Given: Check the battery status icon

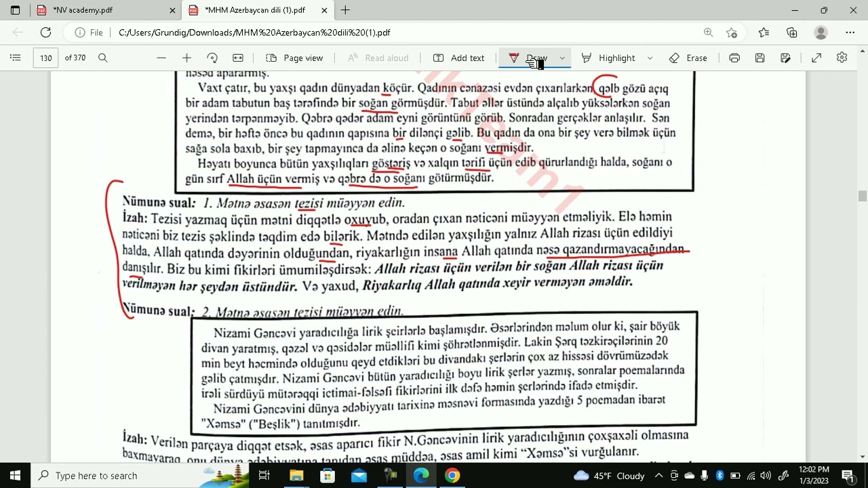Looking at the screenshot, I should [x=735, y=476].
